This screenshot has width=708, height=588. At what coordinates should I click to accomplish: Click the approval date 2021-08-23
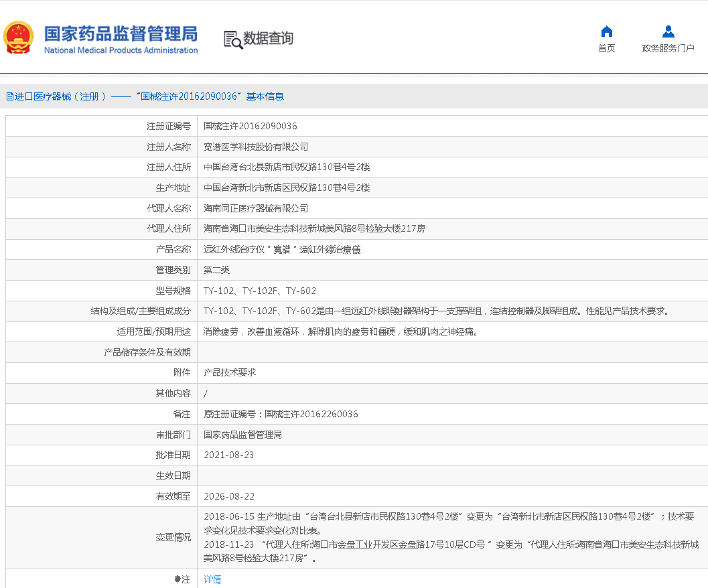(x=229, y=455)
